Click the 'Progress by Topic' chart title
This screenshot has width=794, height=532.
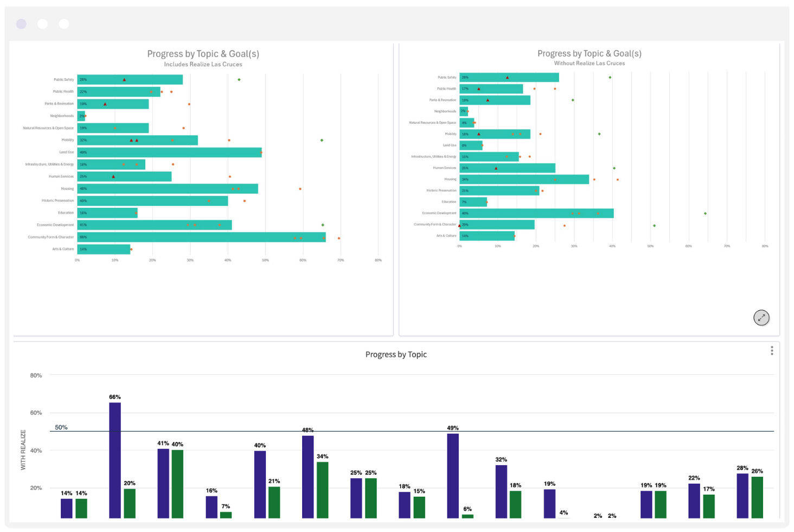pos(396,355)
